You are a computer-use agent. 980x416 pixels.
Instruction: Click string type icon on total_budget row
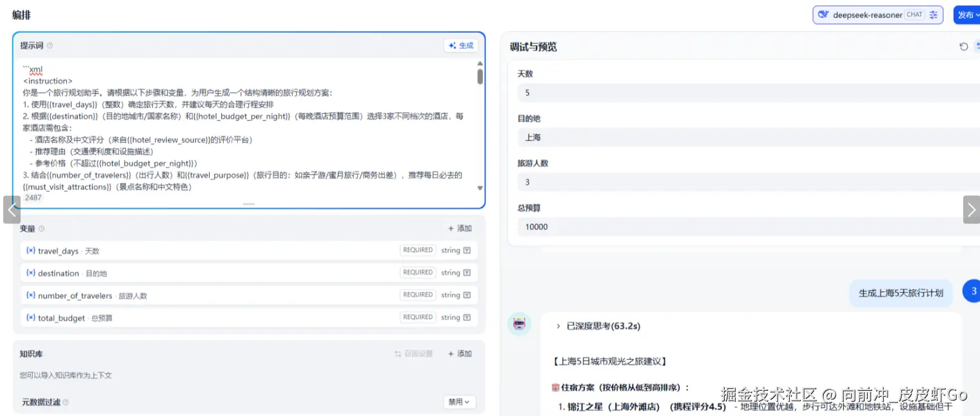pos(467,317)
